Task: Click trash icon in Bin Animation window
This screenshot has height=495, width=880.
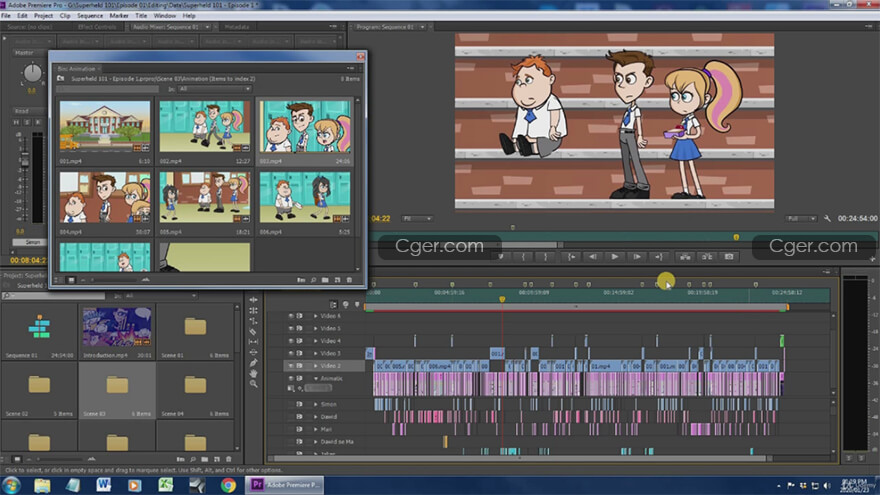Action: point(349,279)
